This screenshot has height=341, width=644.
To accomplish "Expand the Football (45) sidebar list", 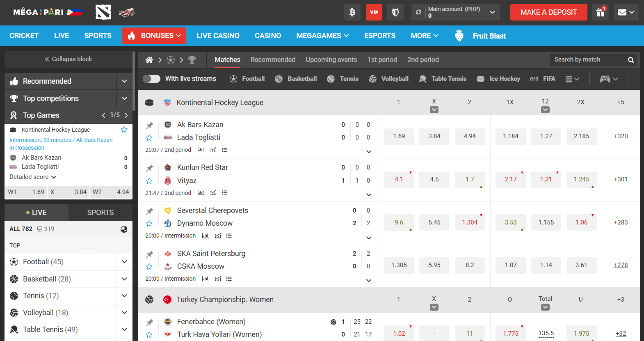I will [124, 262].
